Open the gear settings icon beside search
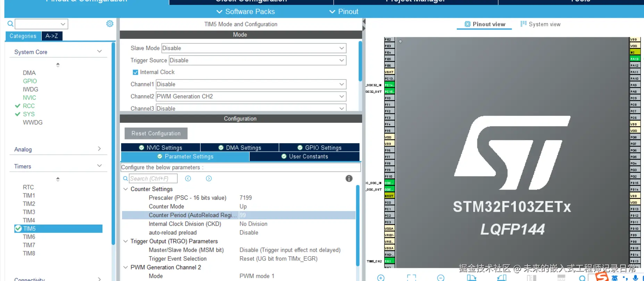The width and height of the screenshot is (644, 281). click(x=110, y=24)
